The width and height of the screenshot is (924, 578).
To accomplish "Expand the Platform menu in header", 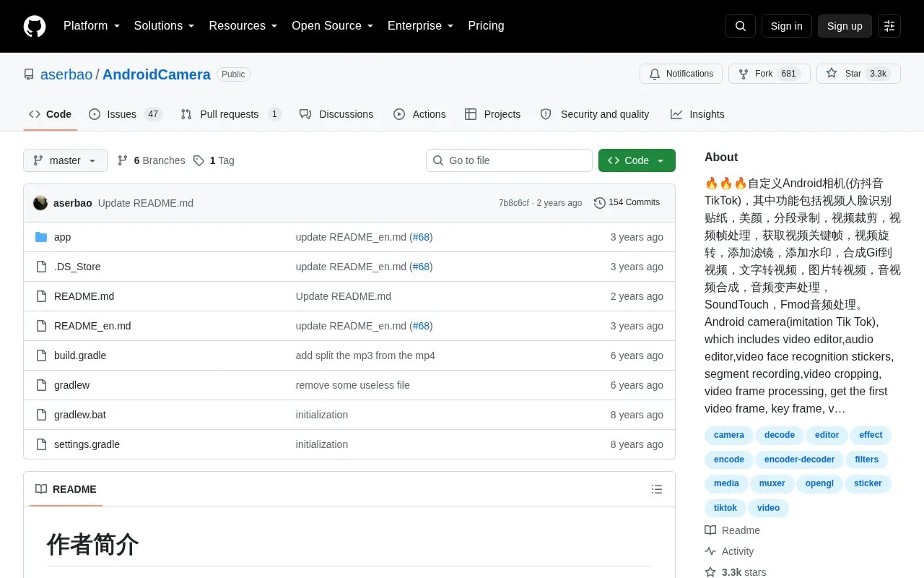I will coord(92,26).
